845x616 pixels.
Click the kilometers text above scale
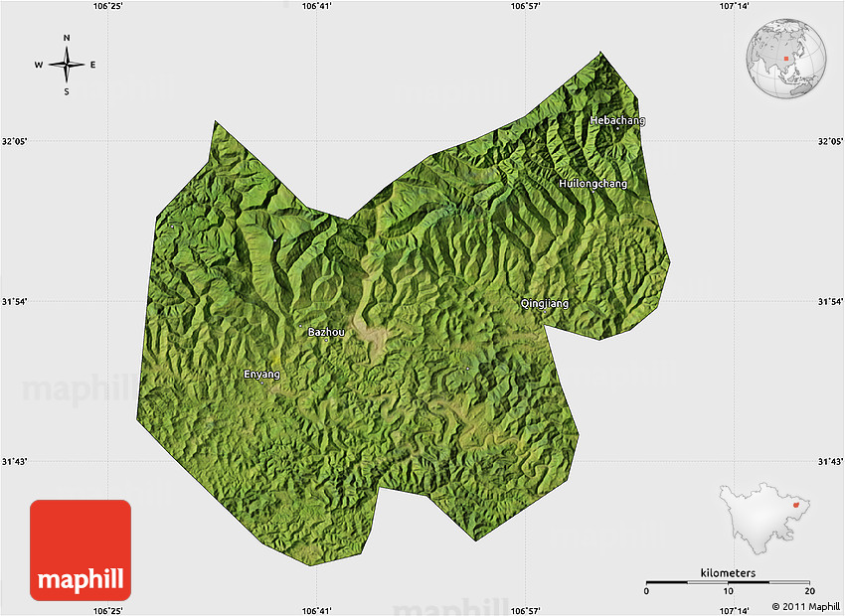point(728,572)
